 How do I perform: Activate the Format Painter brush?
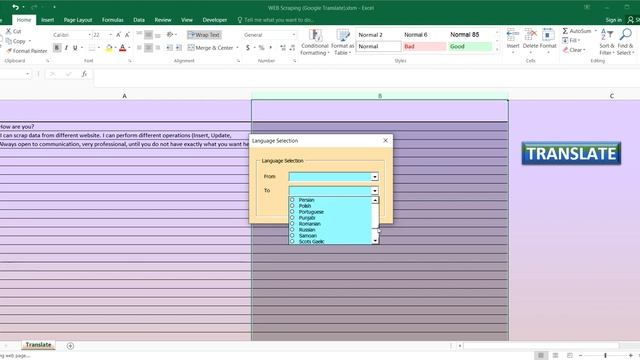[x=9, y=51]
